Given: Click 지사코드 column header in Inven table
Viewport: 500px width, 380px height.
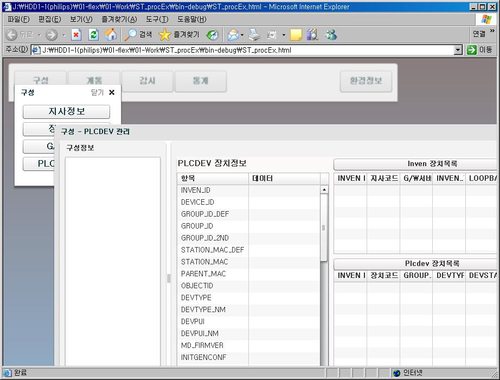Looking at the screenshot, I should coord(383,178).
